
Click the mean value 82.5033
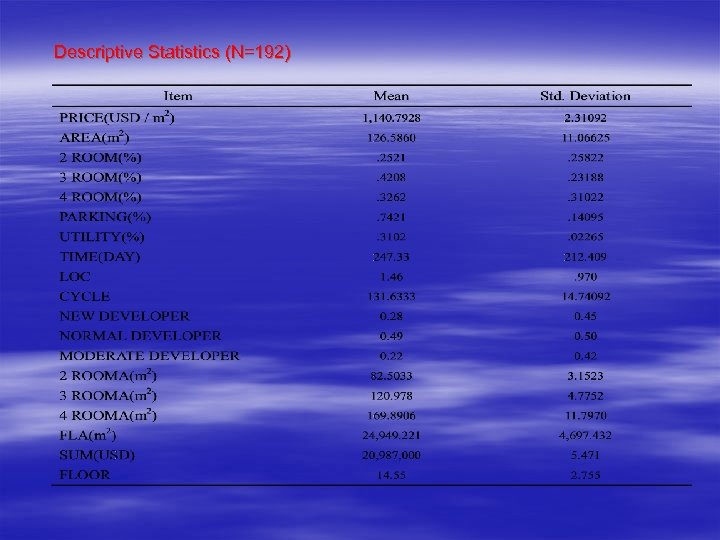[391, 376]
